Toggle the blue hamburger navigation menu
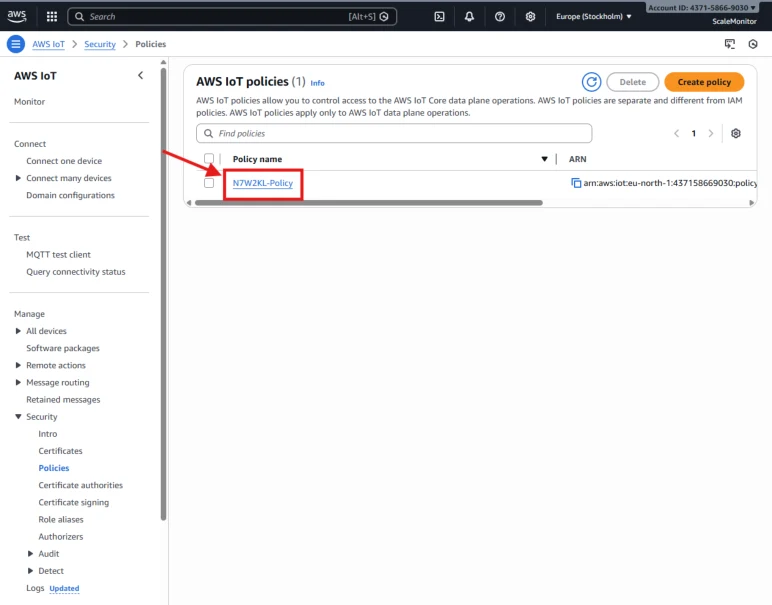Image resolution: width=772 pixels, height=605 pixels. pos(16,44)
